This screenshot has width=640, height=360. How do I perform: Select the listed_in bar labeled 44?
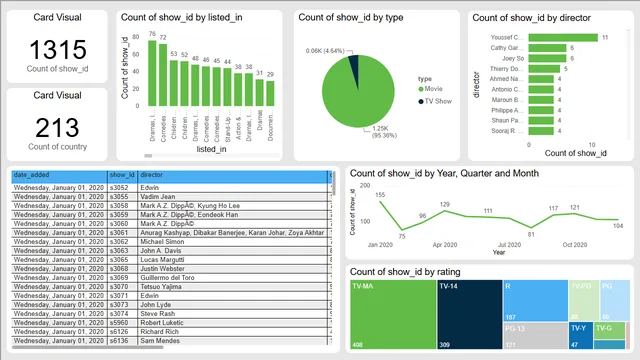[x=227, y=87]
